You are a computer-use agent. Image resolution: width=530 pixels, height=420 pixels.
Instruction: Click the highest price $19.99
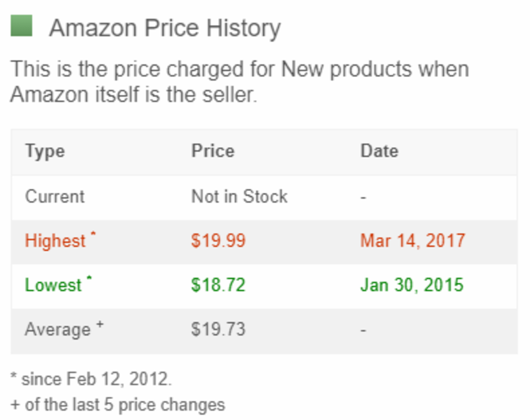pyautogui.click(x=218, y=241)
